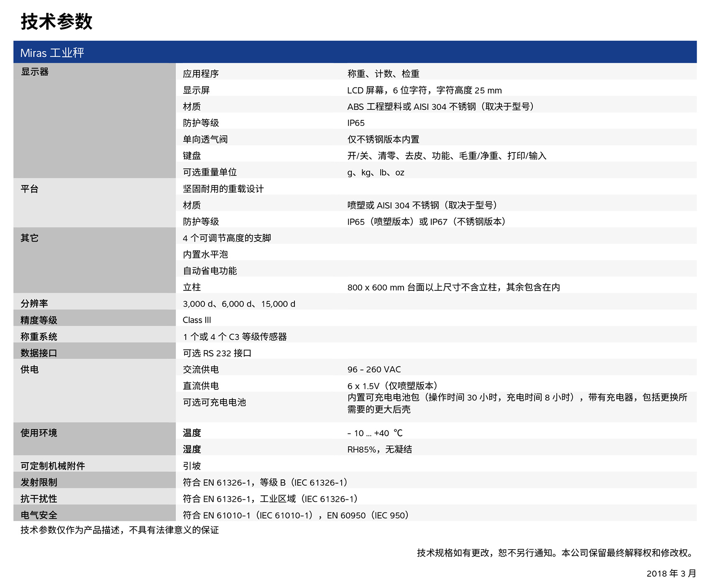Click the Class III accuracy value
The width and height of the screenshot is (711, 588).
click(197, 320)
